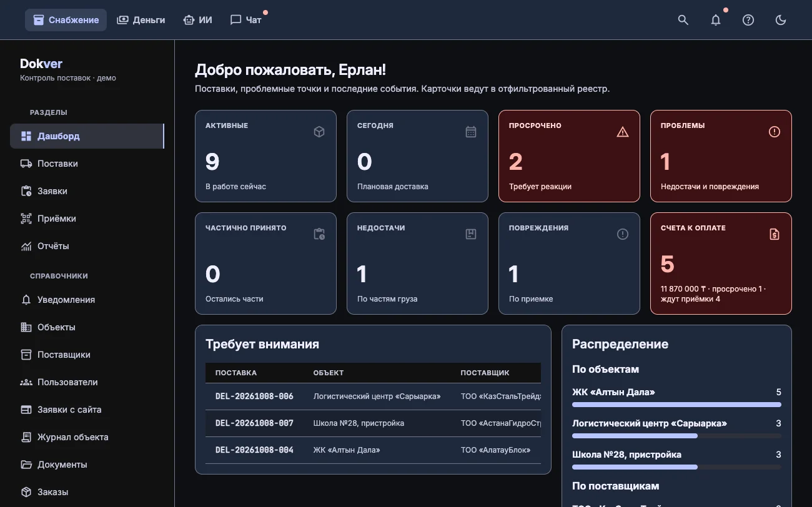This screenshot has height=507, width=812.
Task: Open Документы in the sidebar
Action: pyautogui.click(x=87, y=465)
